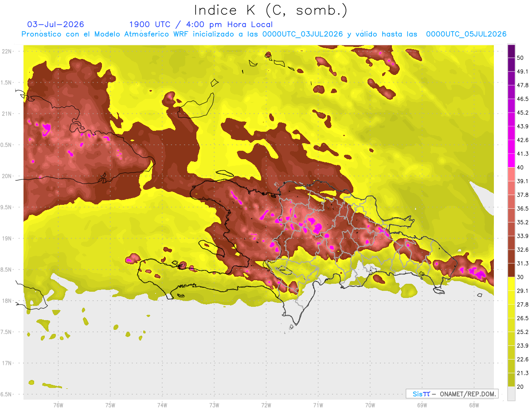
Task: Click the yellow legend swatch between 29.1 and 30
Action: tap(511, 284)
